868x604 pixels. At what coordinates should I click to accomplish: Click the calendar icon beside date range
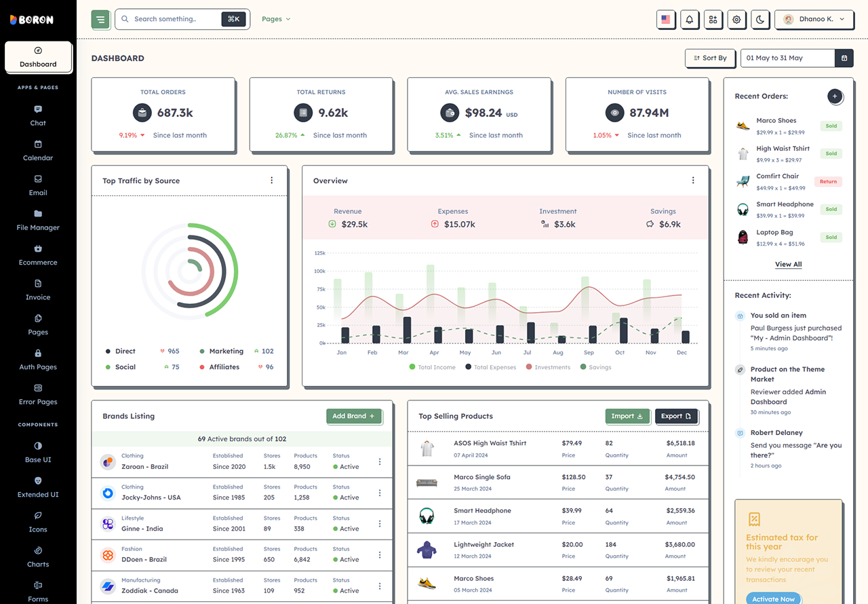pos(844,58)
